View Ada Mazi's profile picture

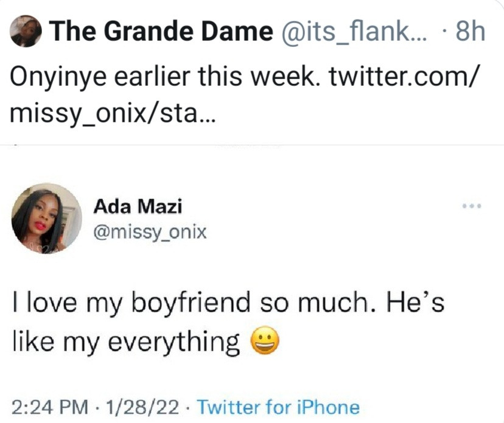pyautogui.click(x=46, y=217)
